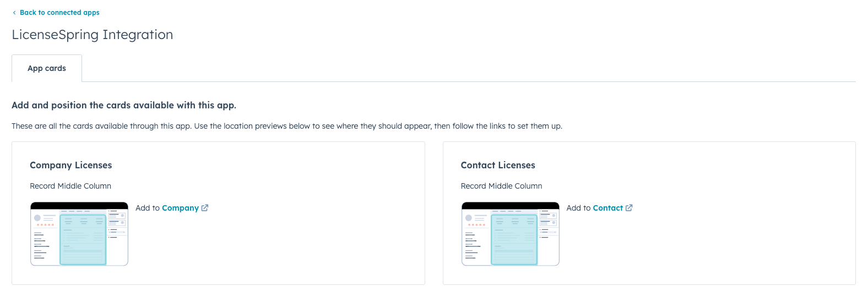Click the Contact Licenses card heading
Image resolution: width=868 pixels, height=297 pixels.
[x=498, y=165]
